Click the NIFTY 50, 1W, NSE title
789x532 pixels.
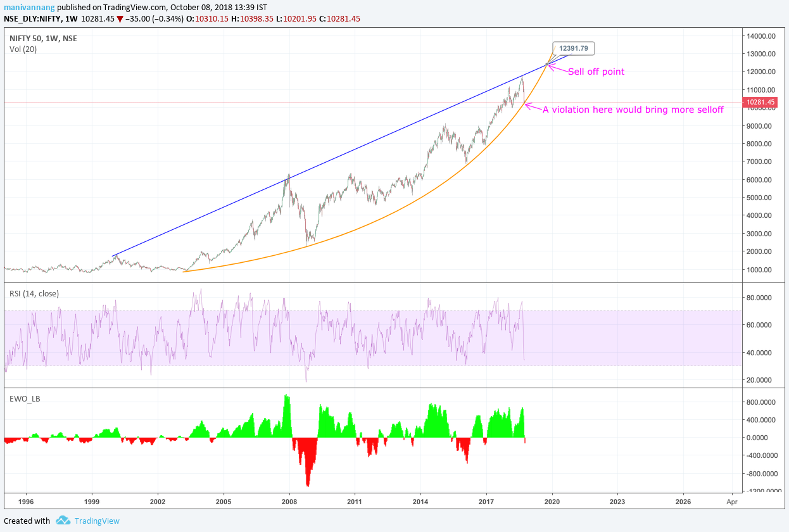pyautogui.click(x=43, y=38)
